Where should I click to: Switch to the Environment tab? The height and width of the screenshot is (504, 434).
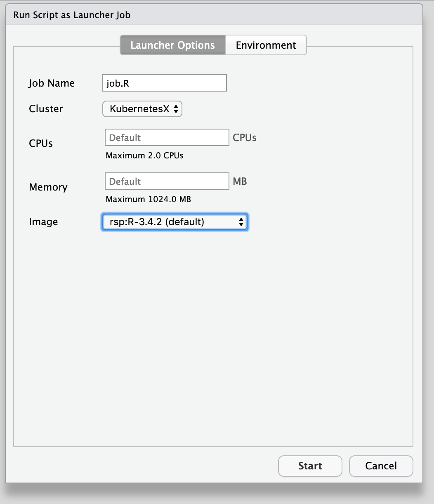266,45
